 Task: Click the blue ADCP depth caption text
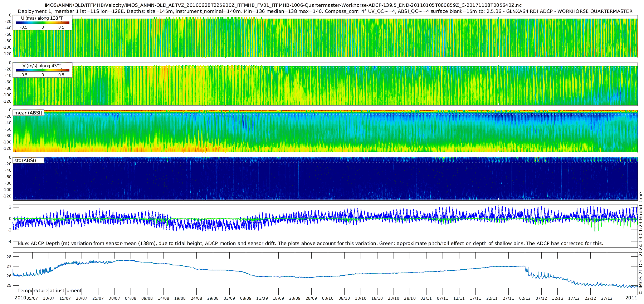[x=310, y=243]
